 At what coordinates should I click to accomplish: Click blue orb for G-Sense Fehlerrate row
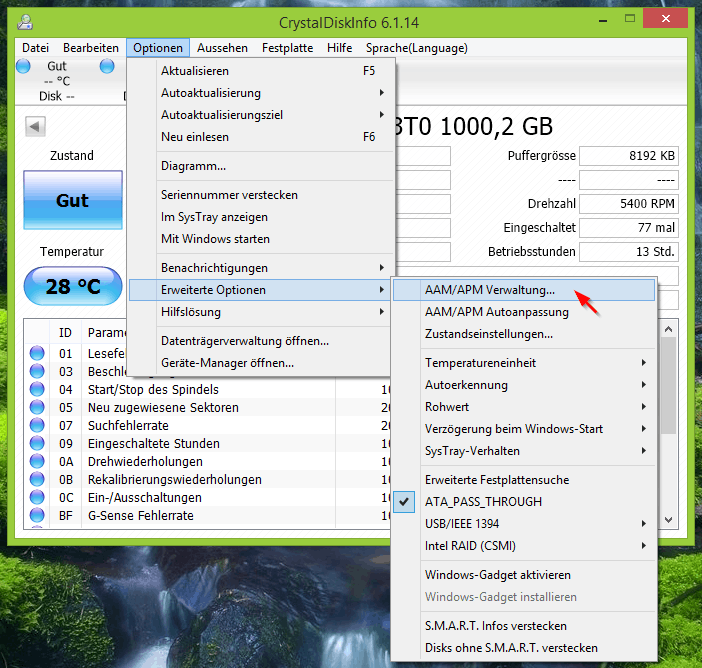coord(37,515)
